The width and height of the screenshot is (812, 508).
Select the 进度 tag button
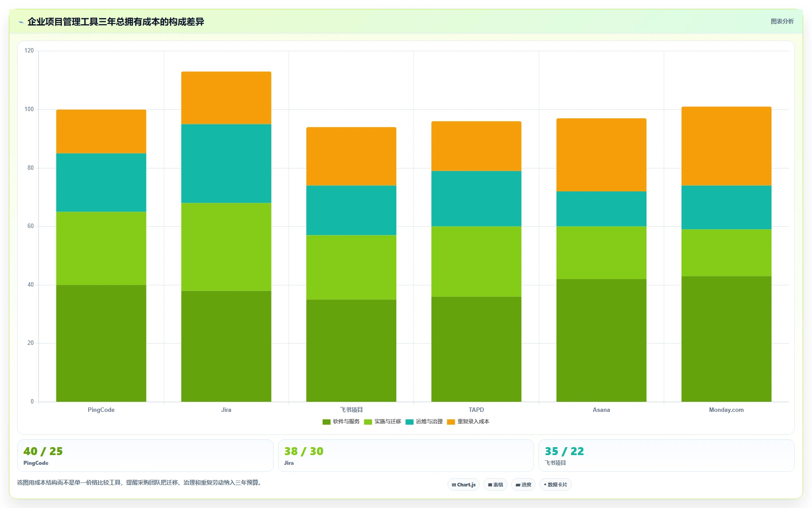(523, 485)
